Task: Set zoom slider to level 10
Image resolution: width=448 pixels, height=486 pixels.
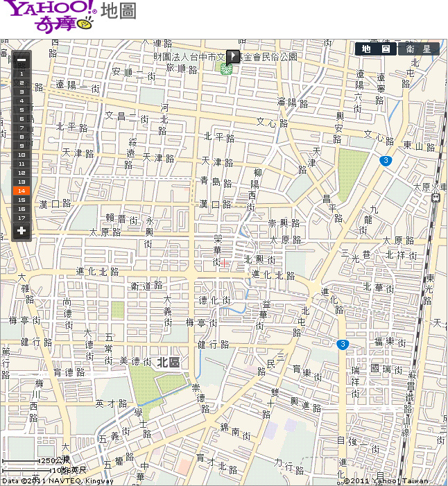Action: tap(21, 155)
